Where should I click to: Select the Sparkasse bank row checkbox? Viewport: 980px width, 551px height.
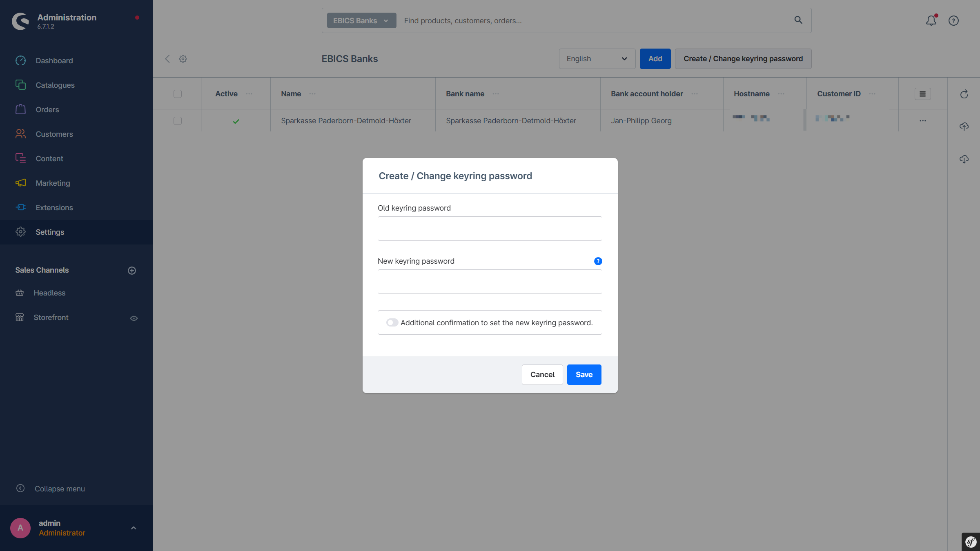178,121
